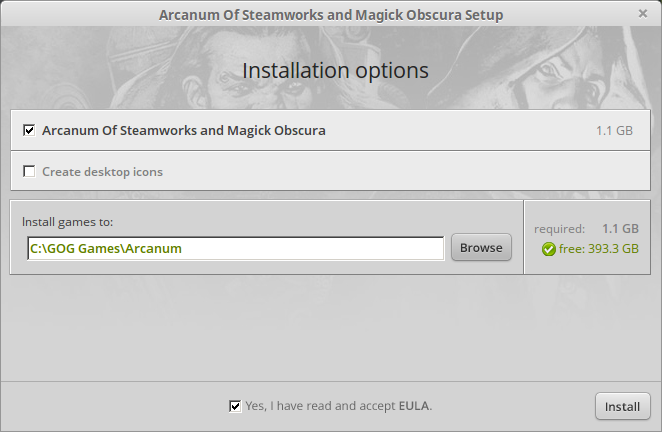Click the required 1.1 GB value
The width and height of the screenshot is (662, 432).
tap(620, 229)
